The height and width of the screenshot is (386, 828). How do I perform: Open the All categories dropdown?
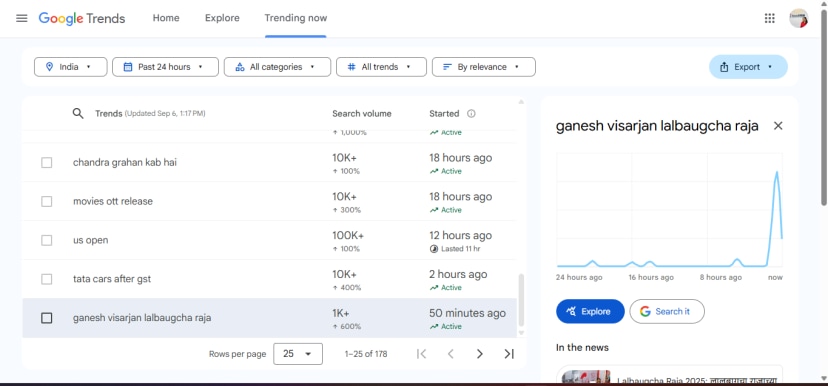click(x=277, y=67)
